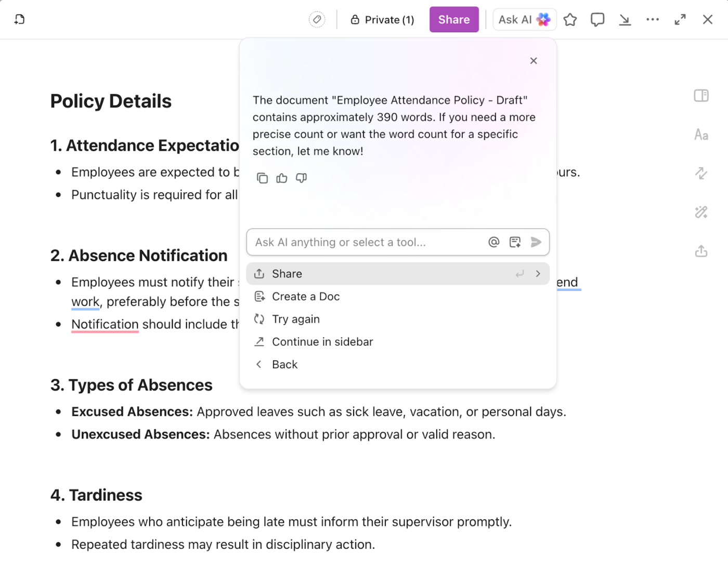
Task: Open the Private (1) sharing settings
Action: pos(382,20)
